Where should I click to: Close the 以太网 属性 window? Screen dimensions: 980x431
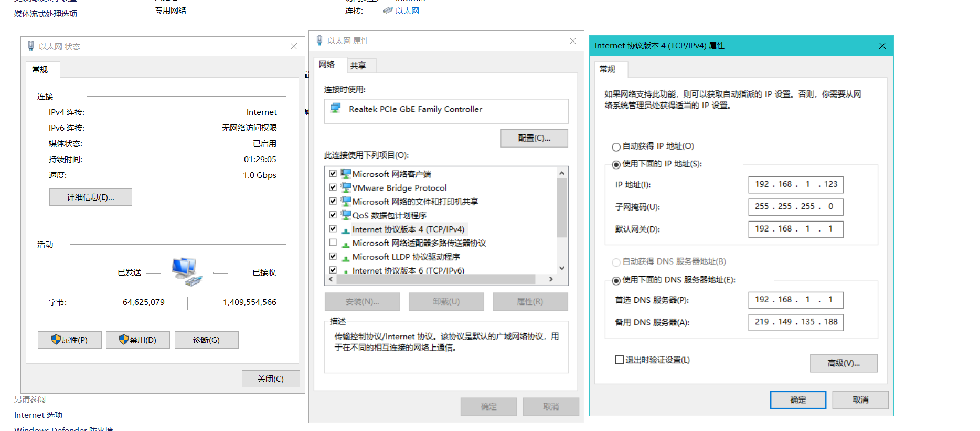point(573,41)
